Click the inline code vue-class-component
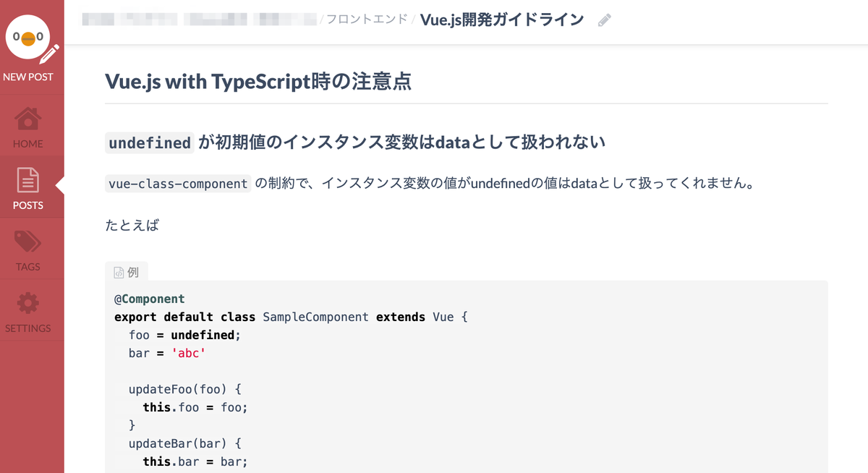Viewport: 868px width, 473px height. [x=178, y=184]
